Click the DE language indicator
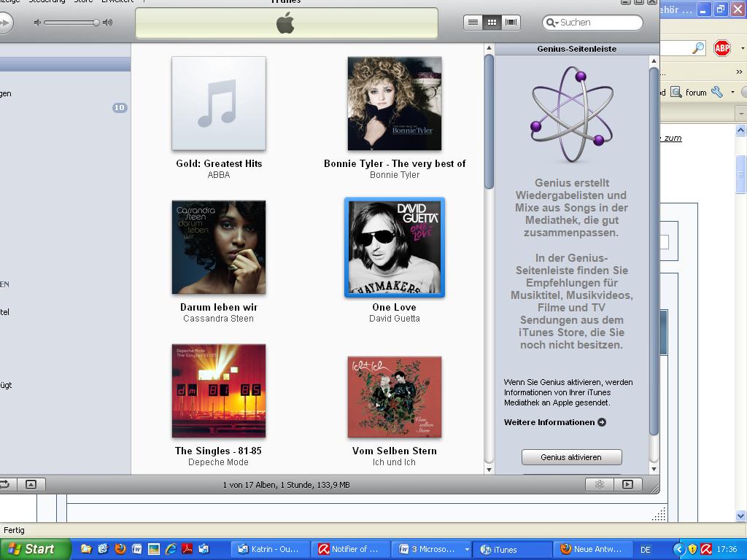747x560 pixels. coord(646,550)
